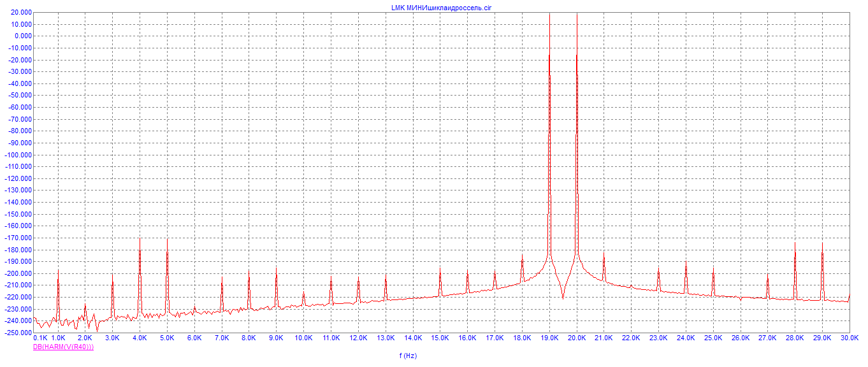Click the 3.0K frequency axis label
Screen dimensions: 868x367
tap(113, 338)
